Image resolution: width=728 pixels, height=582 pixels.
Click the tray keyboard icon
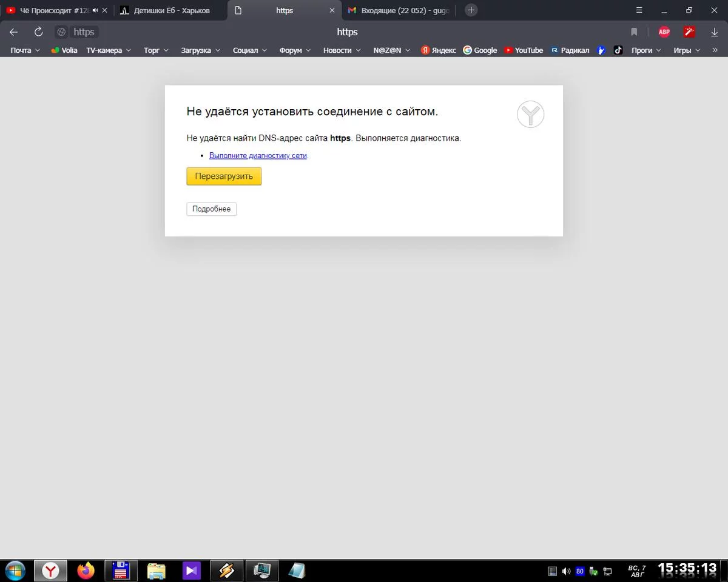pyautogui.click(x=552, y=571)
